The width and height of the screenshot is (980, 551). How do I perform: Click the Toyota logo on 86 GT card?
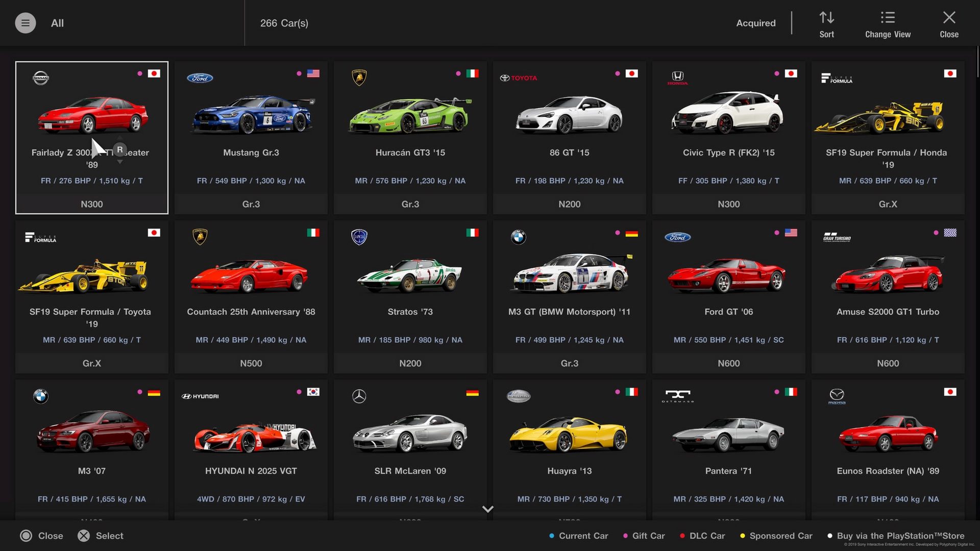(519, 78)
